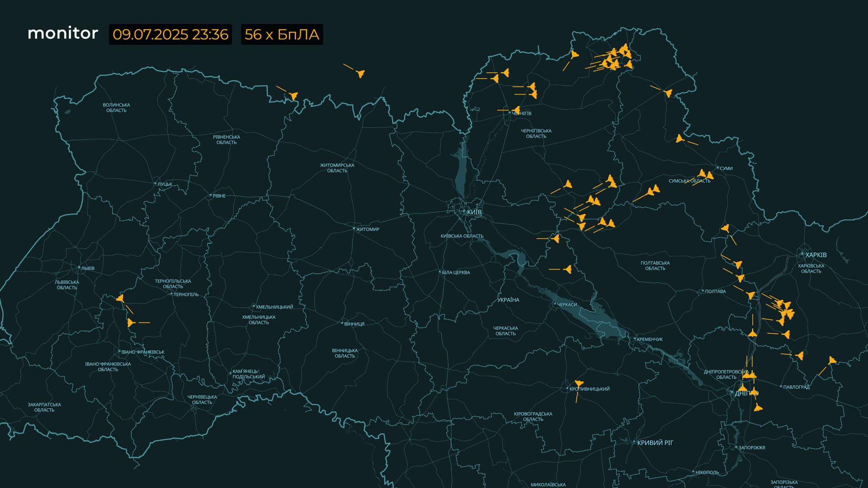The width and height of the screenshot is (868, 488).
Task: Click the southernmost drone icon below Dnipro
Action: coord(758,408)
